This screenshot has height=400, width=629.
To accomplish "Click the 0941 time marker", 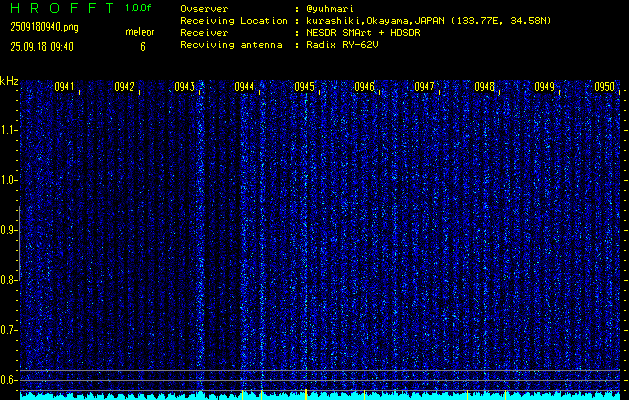I will (64, 87).
